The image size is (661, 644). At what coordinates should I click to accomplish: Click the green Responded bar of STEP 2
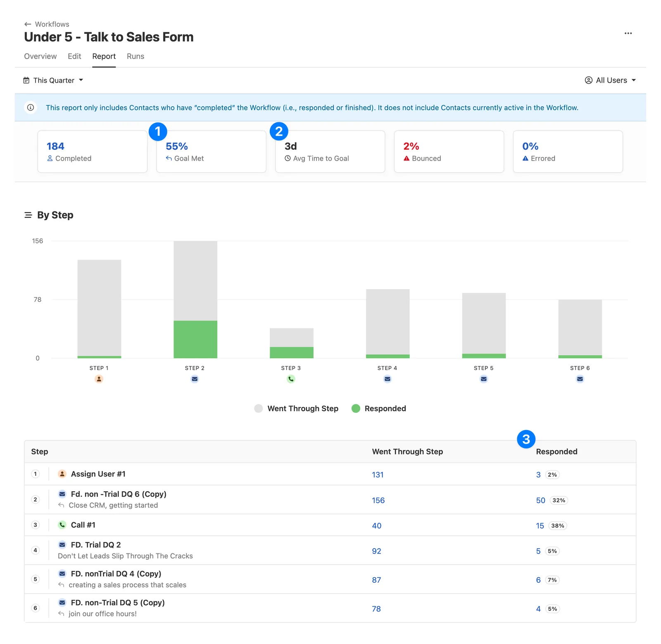(x=195, y=340)
